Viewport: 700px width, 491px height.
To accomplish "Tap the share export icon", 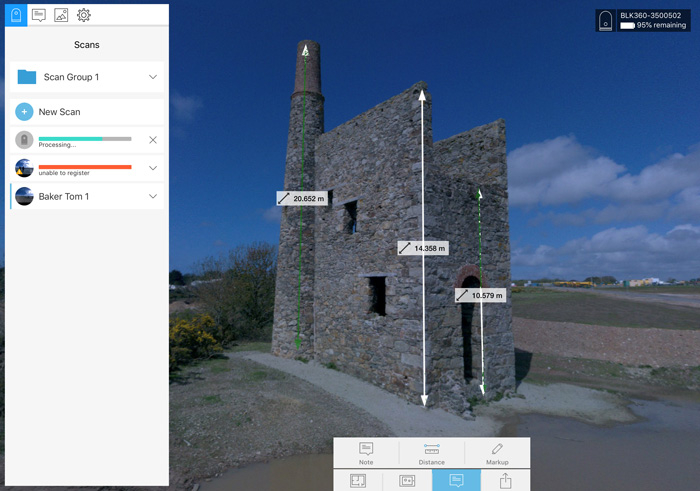I will coord(505,481).
